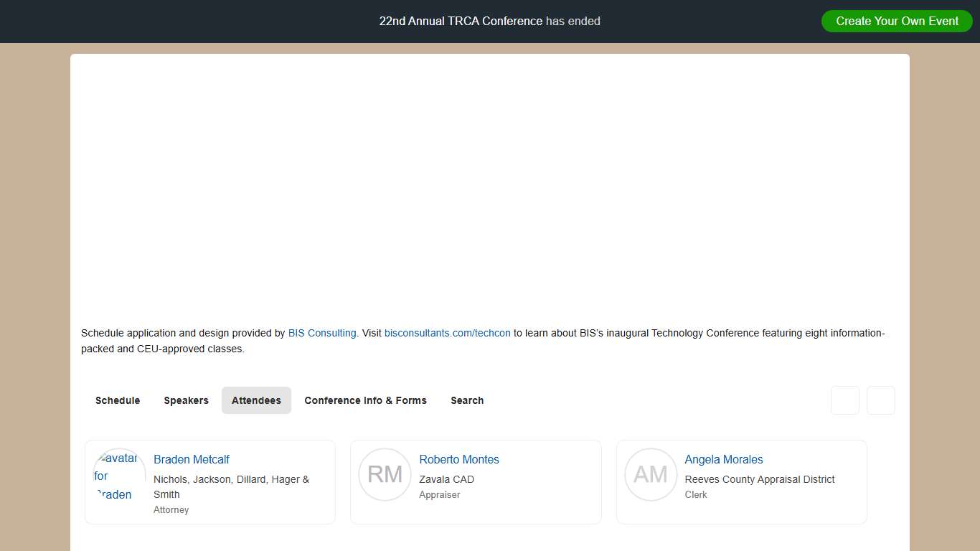This screenshot has width=980, height=551.
Task: Open the Schedule tab
Action: tap(118, 400)
